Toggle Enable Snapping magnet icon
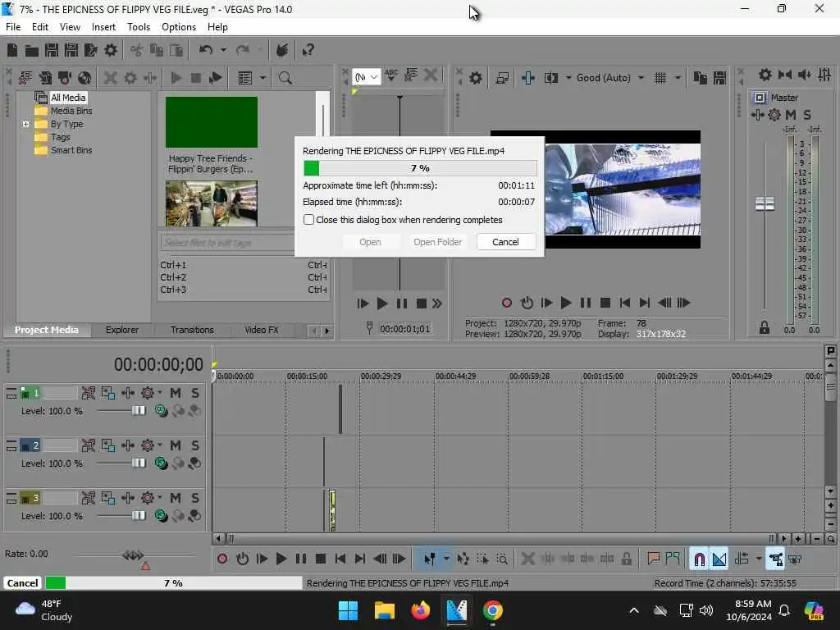Viewport: 840px width, 630px height. 699,559
